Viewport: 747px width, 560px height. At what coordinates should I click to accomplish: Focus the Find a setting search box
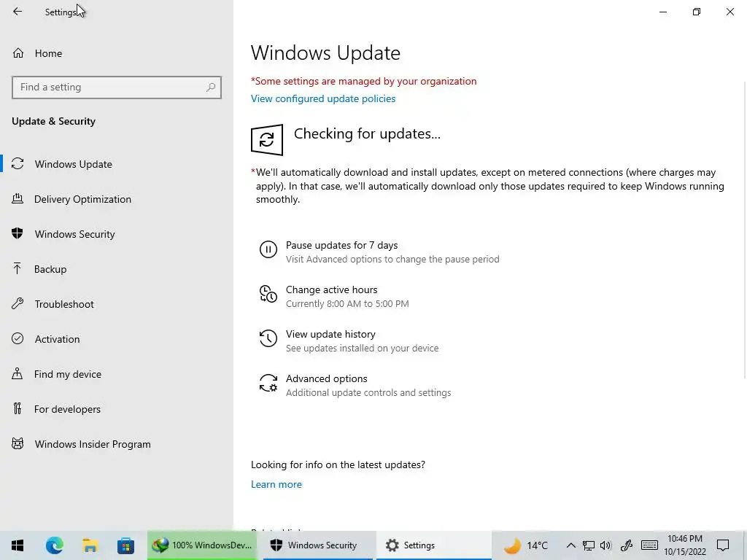pos(117,87)
